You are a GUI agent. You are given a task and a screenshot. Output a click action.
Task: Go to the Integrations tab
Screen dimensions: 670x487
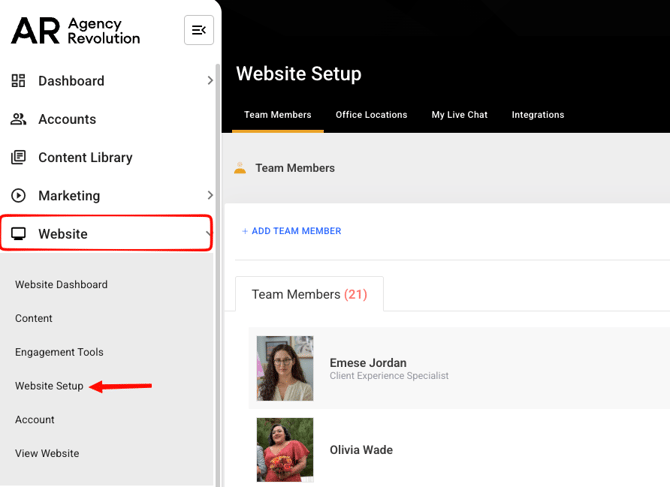click(x=538, y=115)
